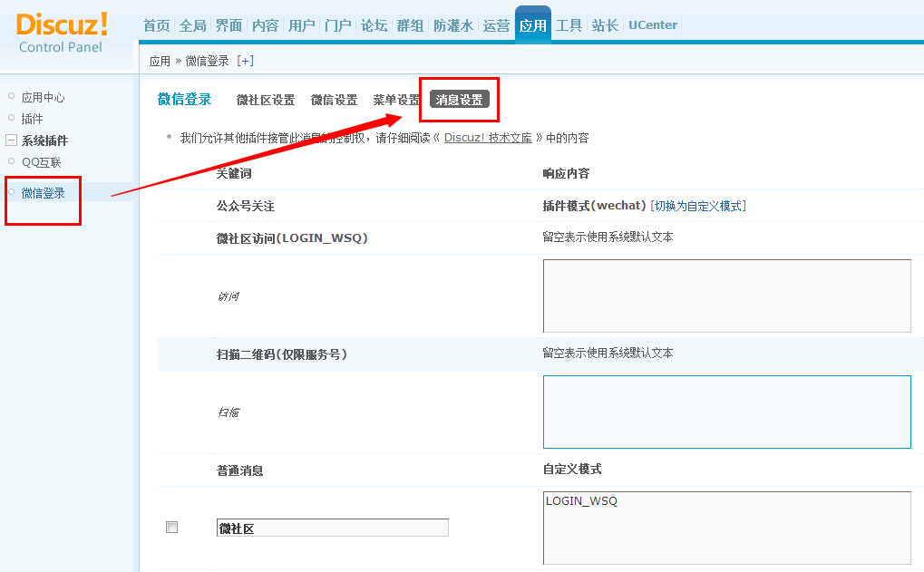Collapse the 系统插件 sidebar group

tap(11, 141)
